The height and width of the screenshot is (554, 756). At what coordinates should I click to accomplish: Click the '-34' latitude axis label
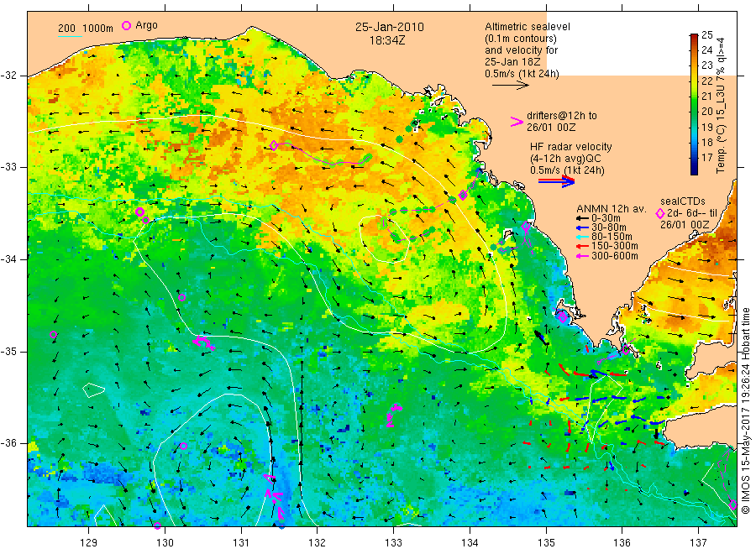pos(8,259)
